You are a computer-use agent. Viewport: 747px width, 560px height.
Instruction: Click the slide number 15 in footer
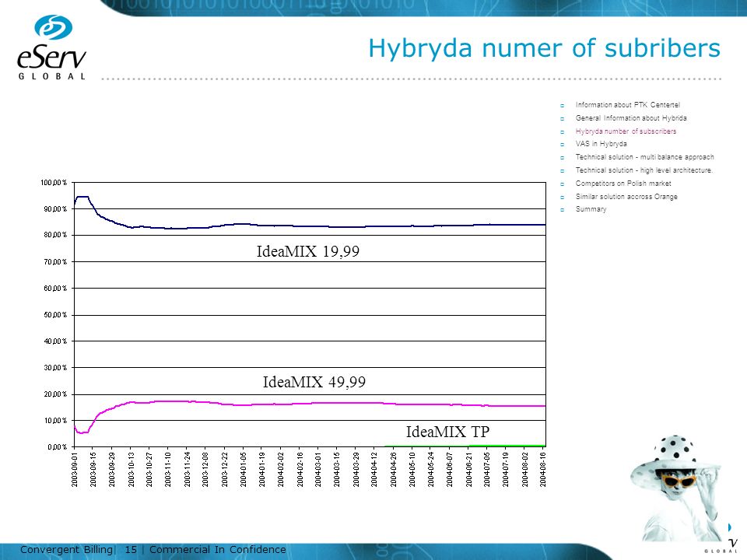coord(131,550)
